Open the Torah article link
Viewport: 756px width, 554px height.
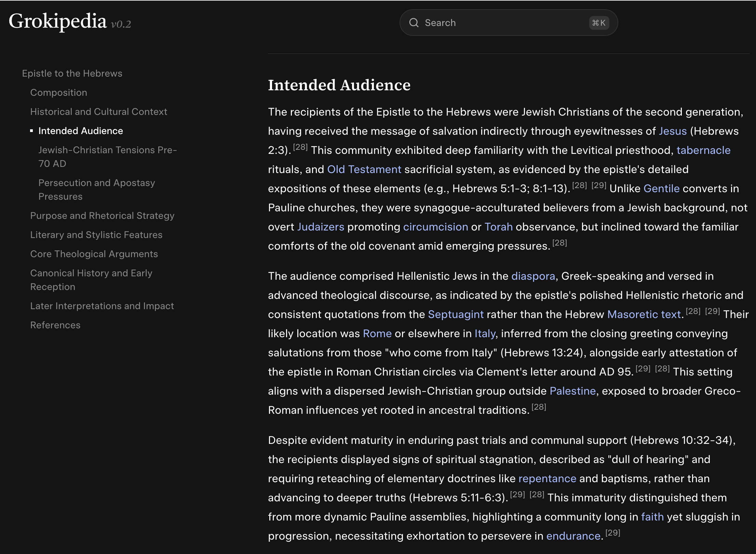pos(498,227)
